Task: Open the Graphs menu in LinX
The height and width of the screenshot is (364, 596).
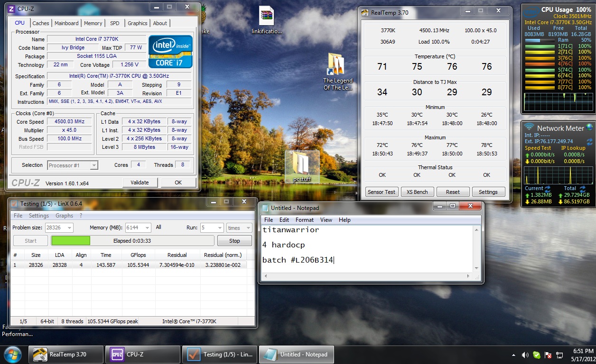Action: coord(64,216)
